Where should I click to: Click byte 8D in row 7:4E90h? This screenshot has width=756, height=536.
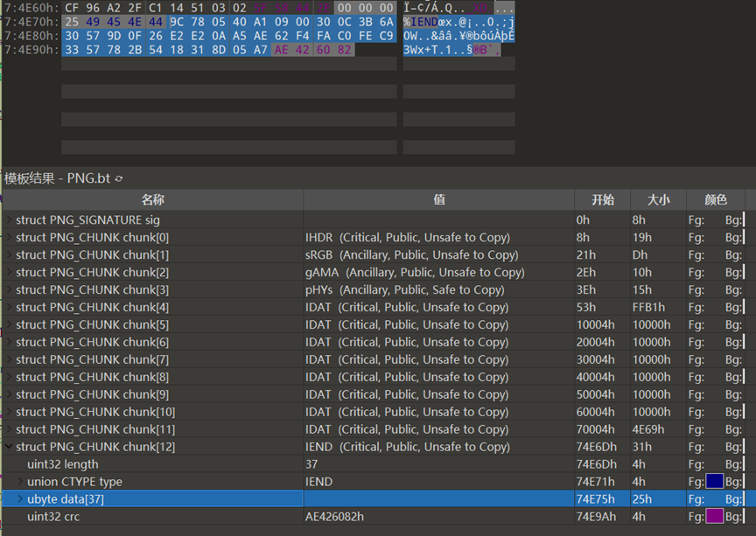[x=219, y=50]
